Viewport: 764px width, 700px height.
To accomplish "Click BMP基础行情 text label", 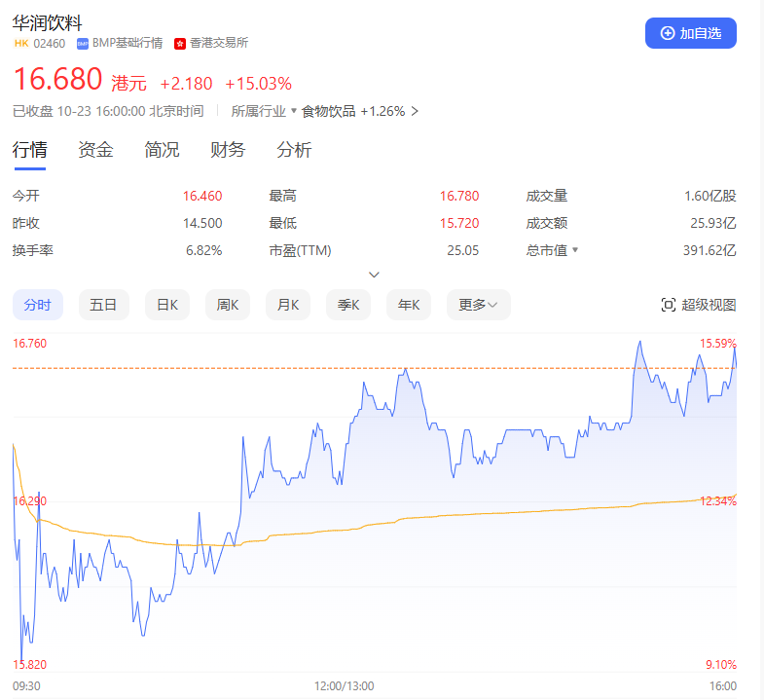I will tap(127, 43).
